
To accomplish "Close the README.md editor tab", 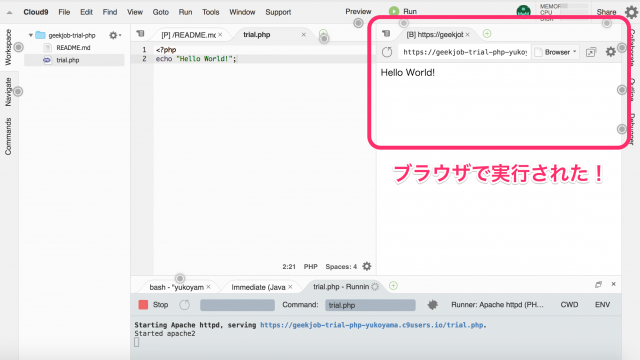I will [x=220, y=35].
